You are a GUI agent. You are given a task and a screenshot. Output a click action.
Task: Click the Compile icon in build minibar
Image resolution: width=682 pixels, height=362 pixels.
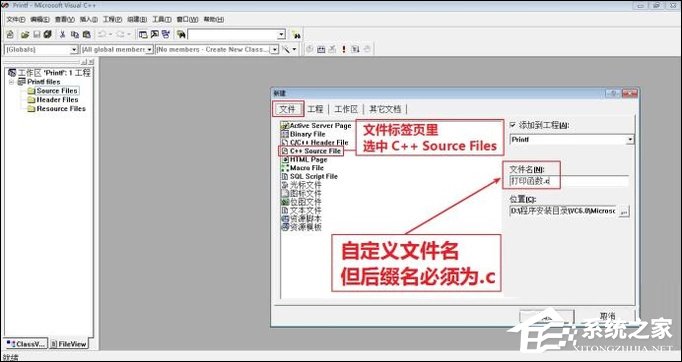point(310,49)
